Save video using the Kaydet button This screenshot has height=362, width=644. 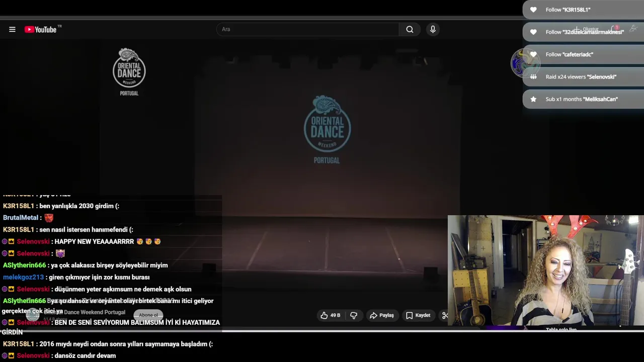pos(418,315)
